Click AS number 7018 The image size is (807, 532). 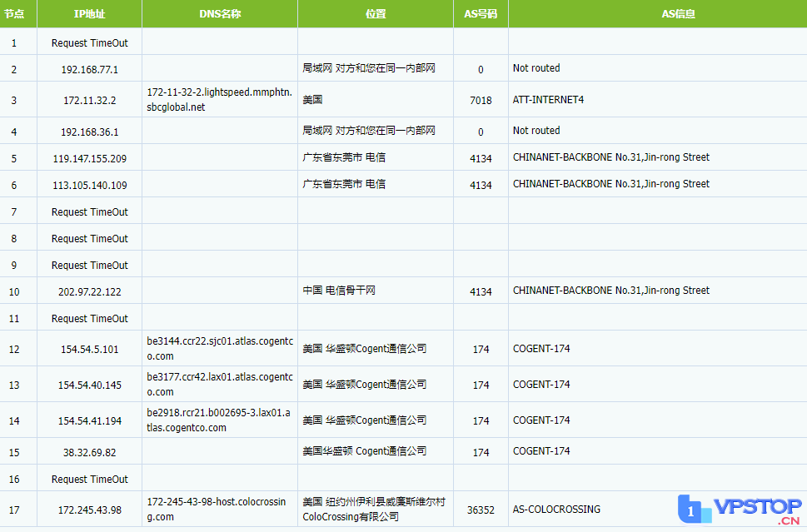click(481, 101)
